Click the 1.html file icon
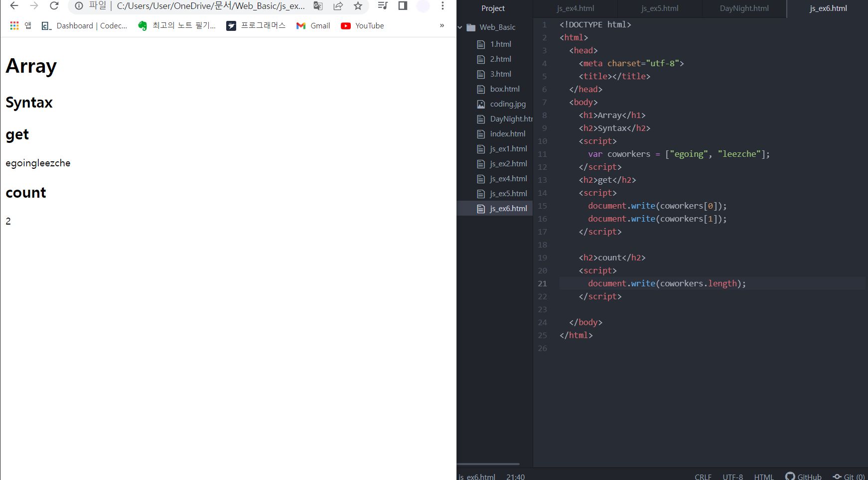This screenshot has width=868, height=480. (x=481, y=44)
